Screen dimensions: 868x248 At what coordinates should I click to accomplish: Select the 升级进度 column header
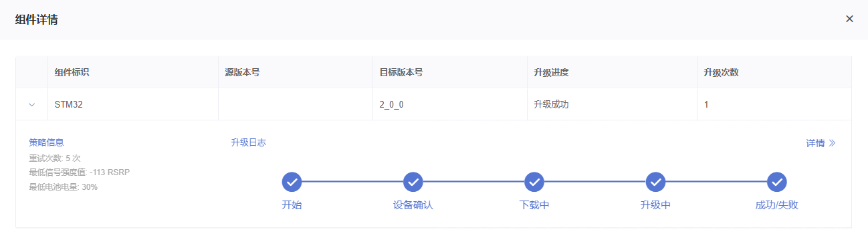click(x=612, y=72)
